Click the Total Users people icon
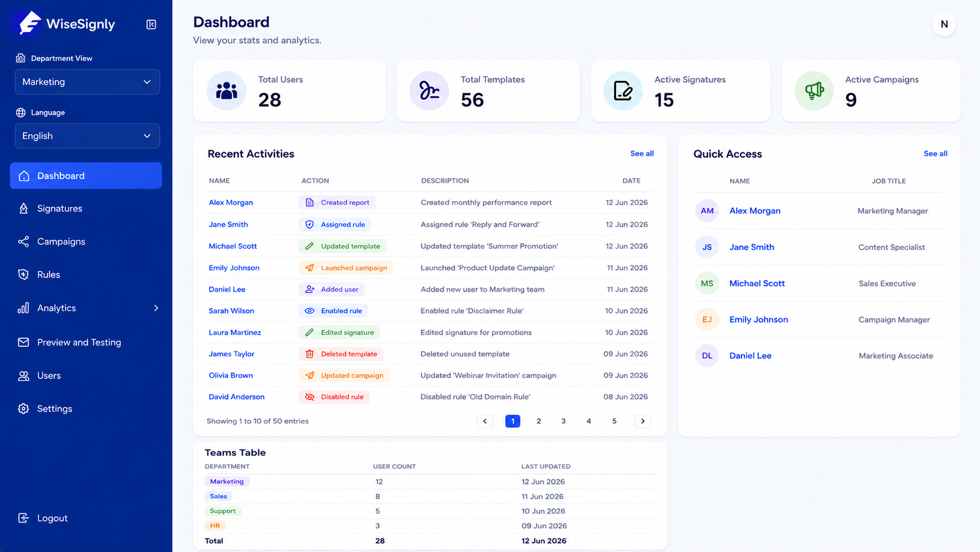The height and width of the screenshot is (552, 980). click(226, 91)
